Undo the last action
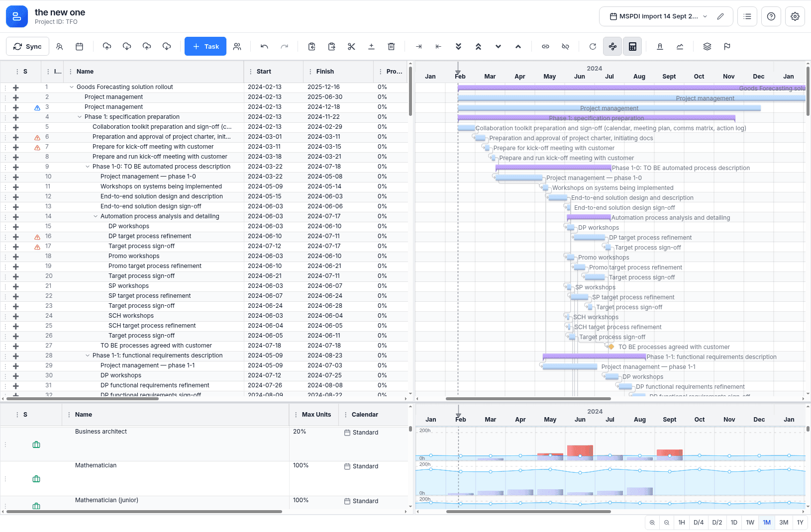 [x=264, y=46]
